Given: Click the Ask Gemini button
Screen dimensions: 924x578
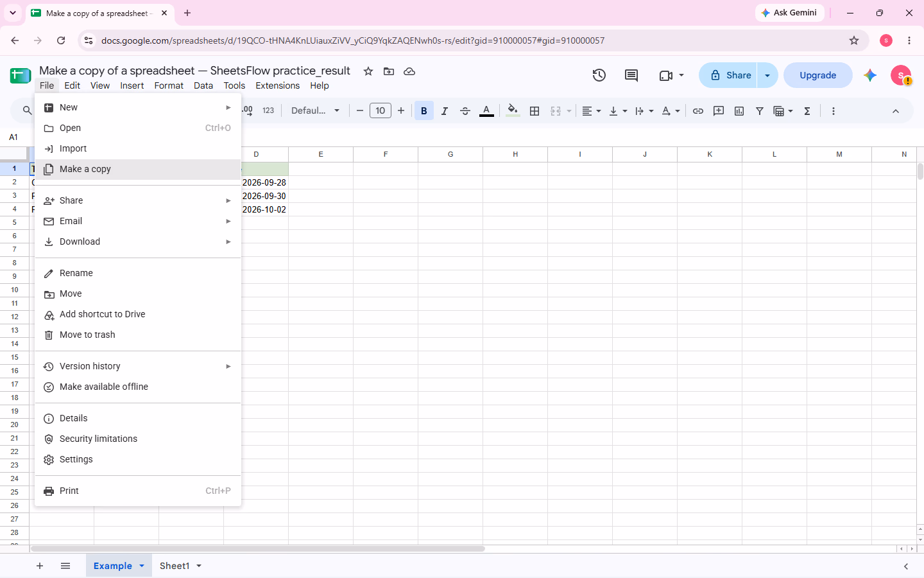Looking at the screenshot, I should pos(789,13).
